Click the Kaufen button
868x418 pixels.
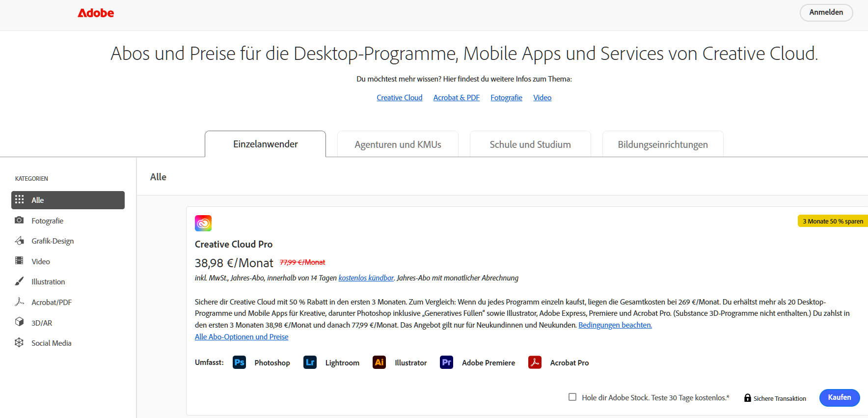pyautogui.click(x=840, y=397)
